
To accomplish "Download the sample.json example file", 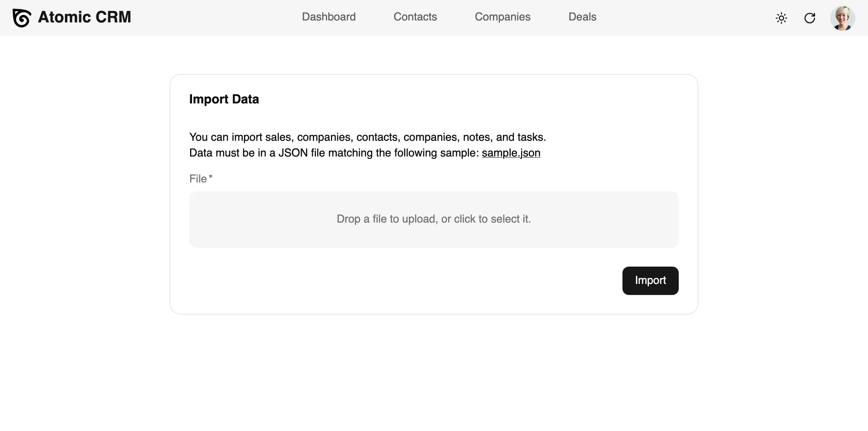I will (x=511, y=153).
